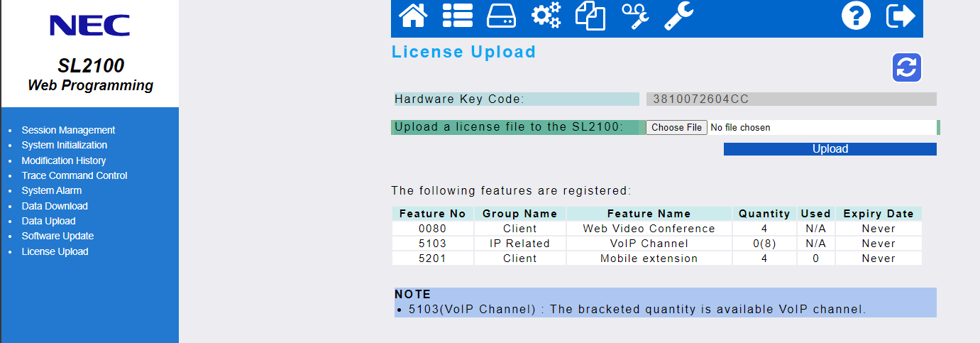
Task: Refresh the License Upload page
Action: click(907, 67)
